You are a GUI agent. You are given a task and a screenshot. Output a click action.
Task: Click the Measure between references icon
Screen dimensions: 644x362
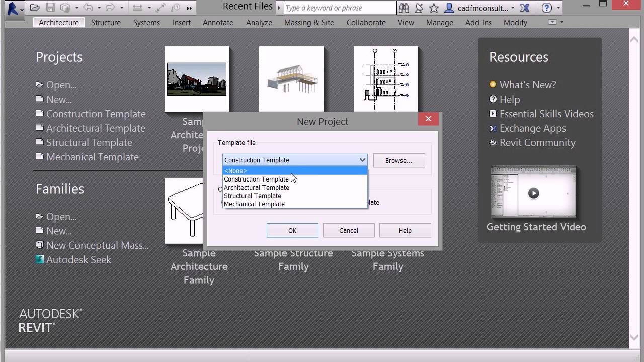pyautogui.click(x=136, y=8)
